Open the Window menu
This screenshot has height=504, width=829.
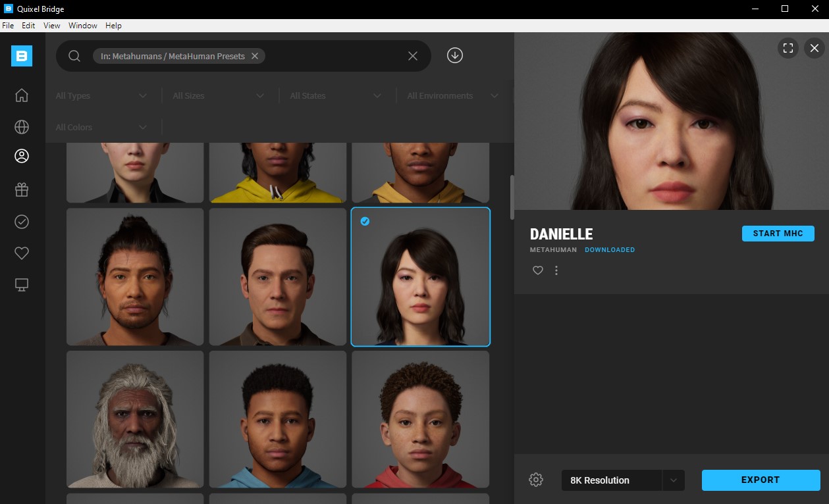point(82,26)
